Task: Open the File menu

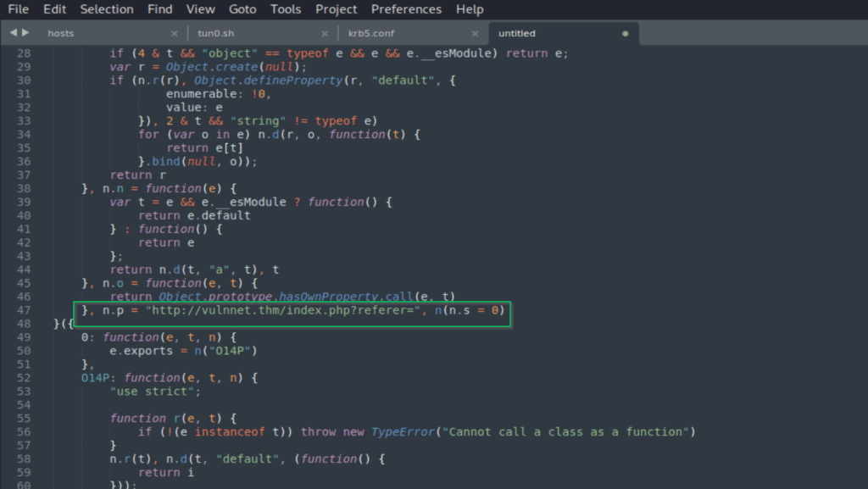Action: coord(19,9)
